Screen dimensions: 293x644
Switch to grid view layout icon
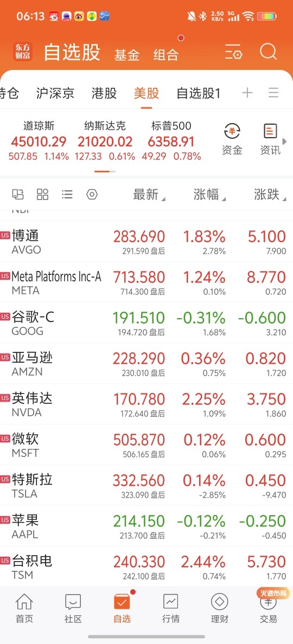[43, 194]
